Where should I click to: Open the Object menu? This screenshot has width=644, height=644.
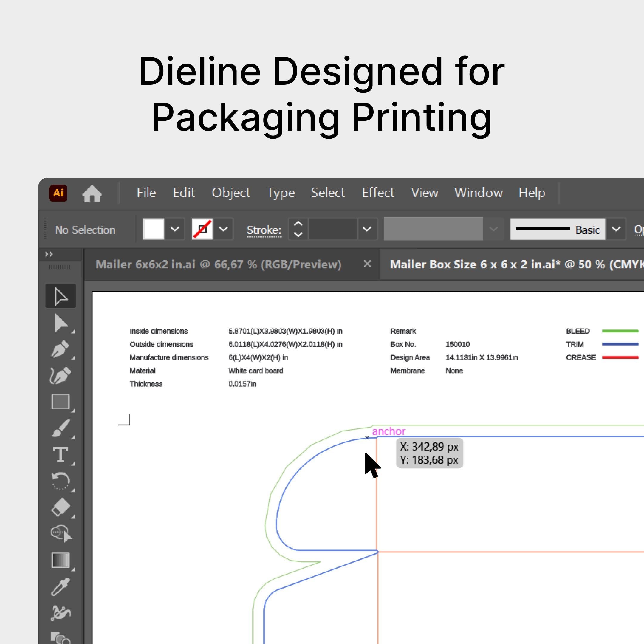[x=231, y=193]
